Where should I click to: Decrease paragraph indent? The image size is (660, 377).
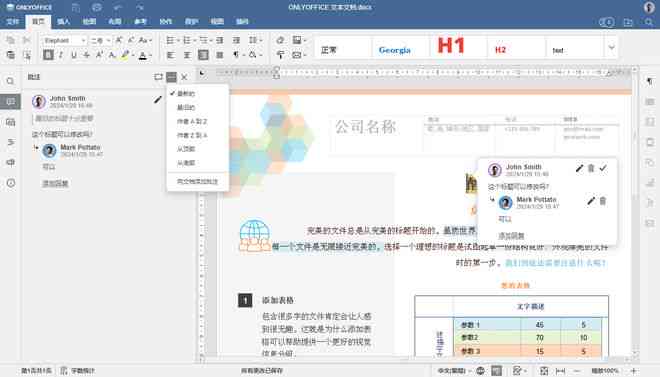click(x=220, y=40)
